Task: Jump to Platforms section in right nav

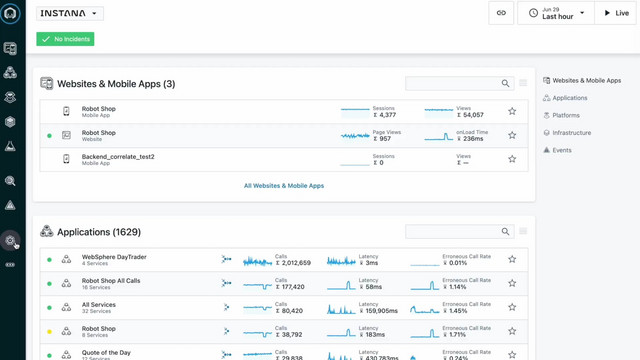Action: (561, 116)
